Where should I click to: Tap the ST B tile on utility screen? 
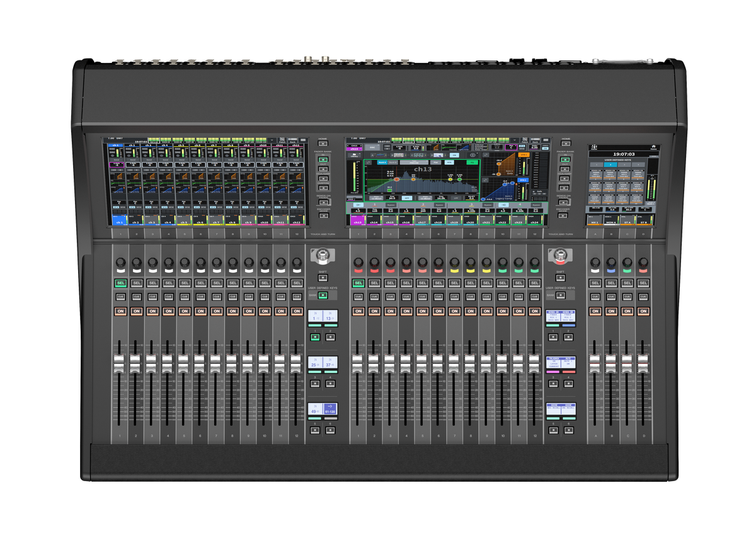(x=644, y=220)
